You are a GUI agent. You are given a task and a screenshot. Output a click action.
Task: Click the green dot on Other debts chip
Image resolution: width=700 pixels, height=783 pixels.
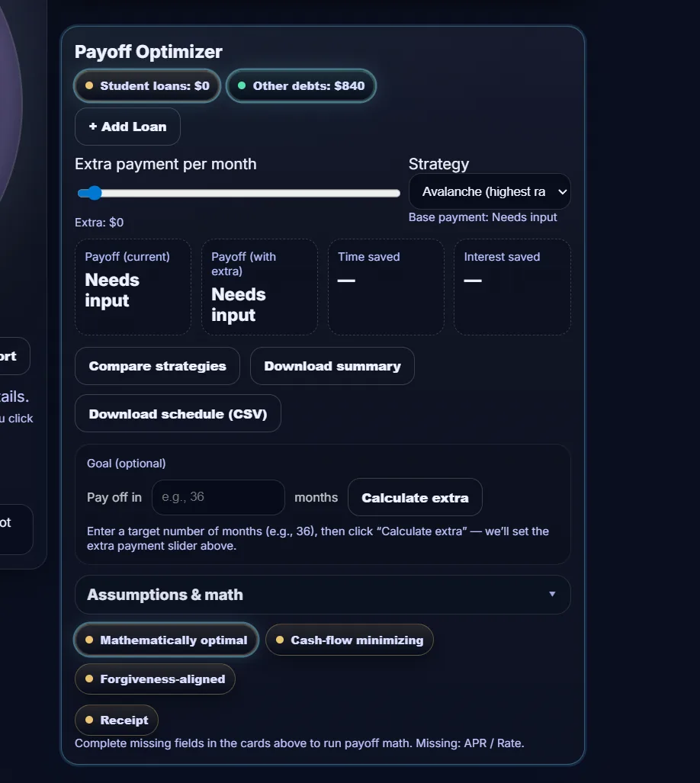coord(241,86)
